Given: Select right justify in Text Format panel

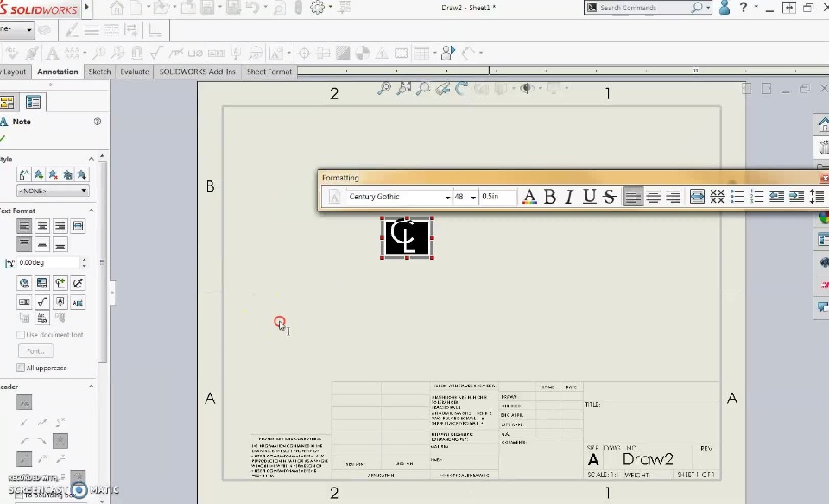Looking at the screenshot, I should (x=60, y=226).
